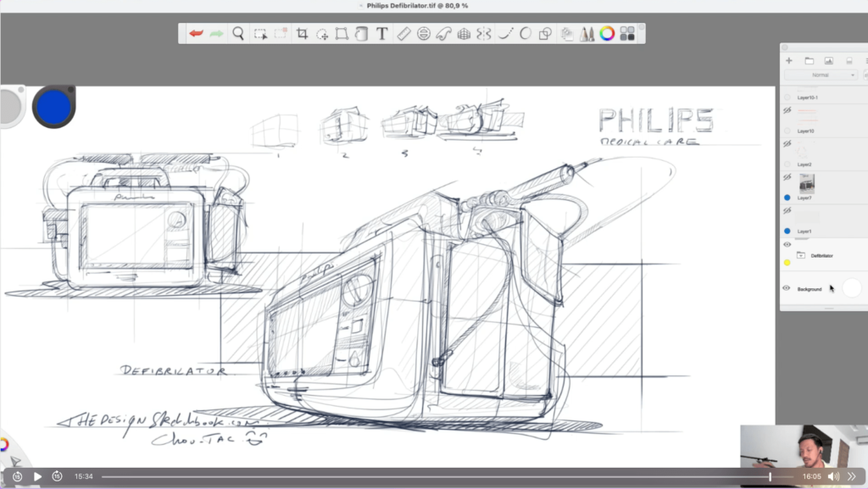
Task: Open the Normal blend mode dropdown
Action: (x=821, y=75)
